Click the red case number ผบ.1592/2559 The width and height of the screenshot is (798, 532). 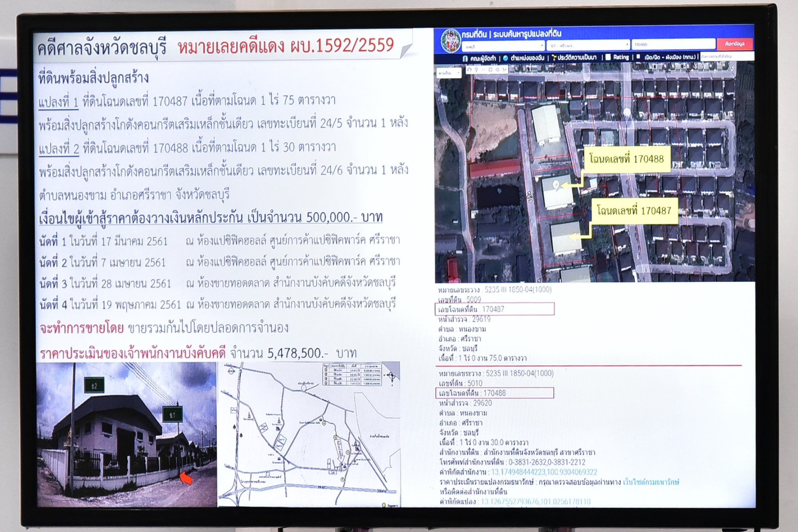(342, 46)
